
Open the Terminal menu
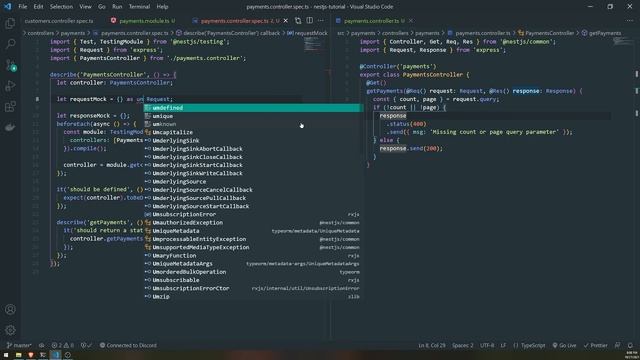139,7
